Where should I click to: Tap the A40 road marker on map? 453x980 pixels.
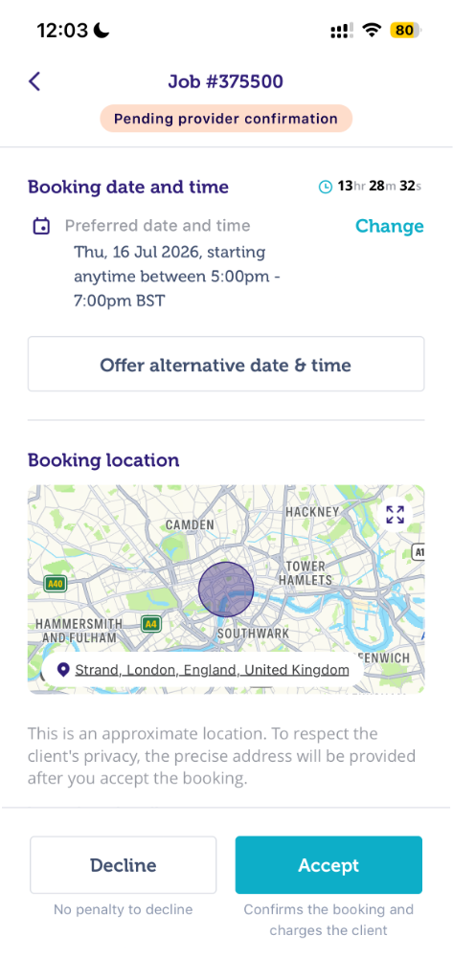pyautogui.click(x=56, y=584)
